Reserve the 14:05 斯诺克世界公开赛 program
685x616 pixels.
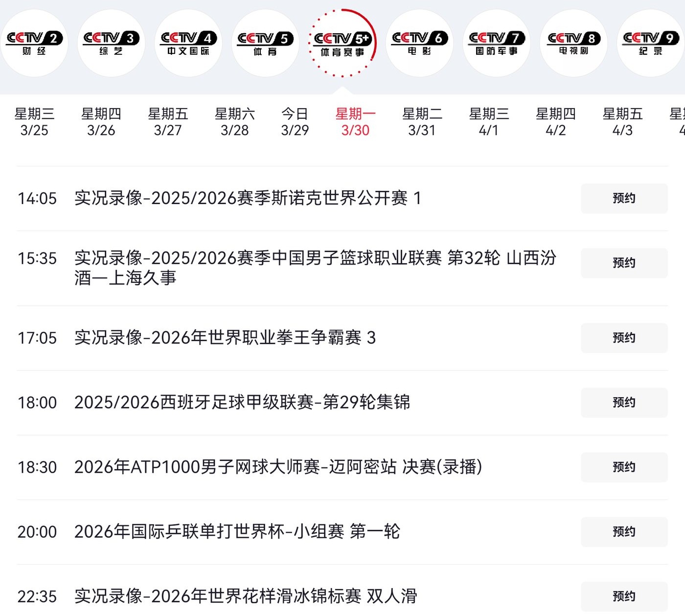624,198
